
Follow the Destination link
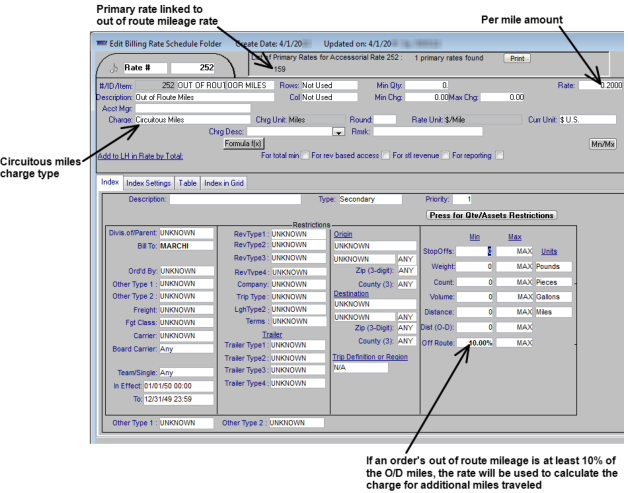(x=351, y=294)
